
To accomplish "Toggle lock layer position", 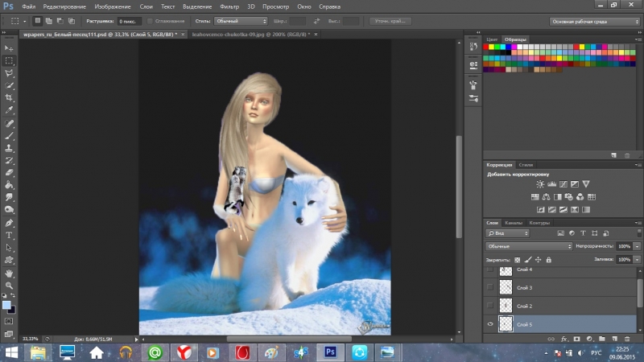I will [x=538, y=260].
